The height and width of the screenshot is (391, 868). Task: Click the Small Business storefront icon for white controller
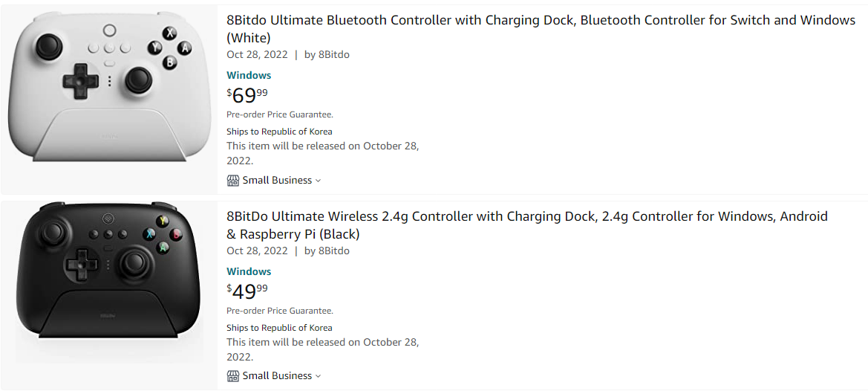click(x=233, y=180)
